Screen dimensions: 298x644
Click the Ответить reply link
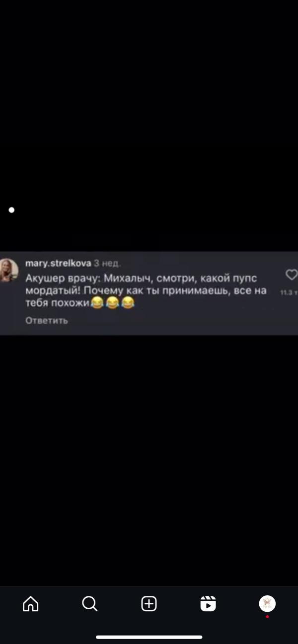[x=47, y=320]
